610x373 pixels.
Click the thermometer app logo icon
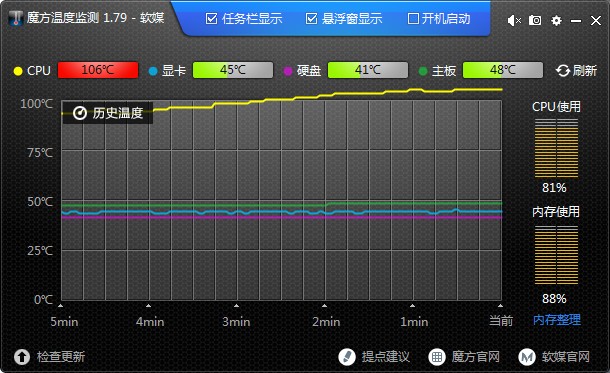pos(16,18)
